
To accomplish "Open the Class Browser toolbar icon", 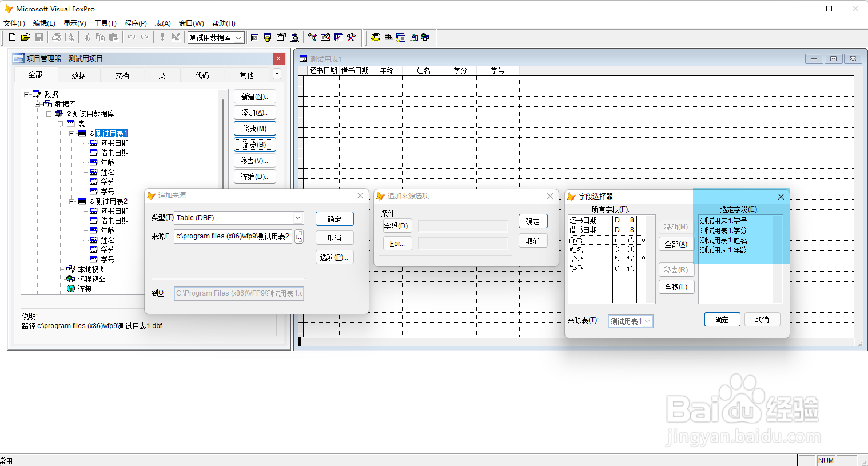I will tap(312, 37).
